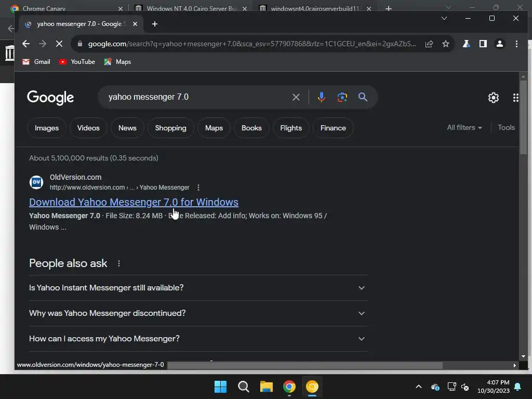532x399 pixels.
Task: Filter results by News
Action: pyautogui.click(x=127, y=128)
